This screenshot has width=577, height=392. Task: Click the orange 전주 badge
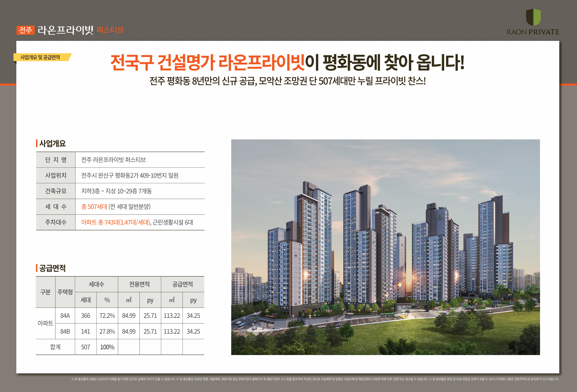point(25,30)
